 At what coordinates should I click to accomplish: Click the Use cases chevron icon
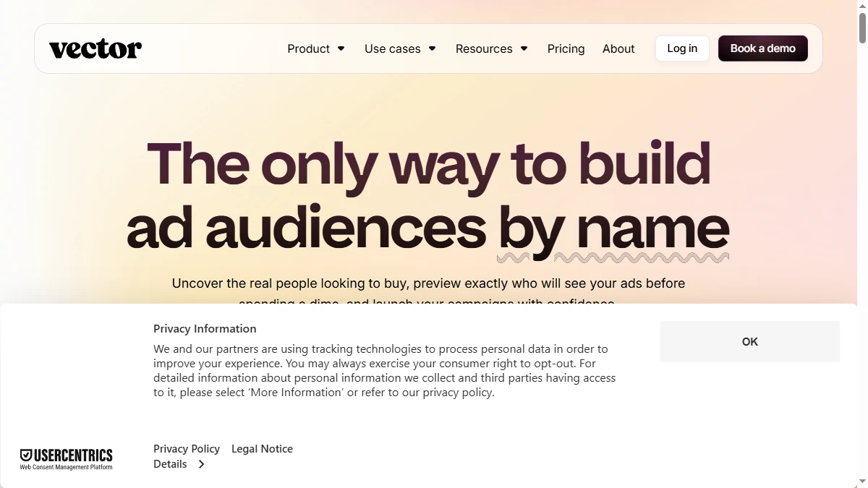coord(432,48)
